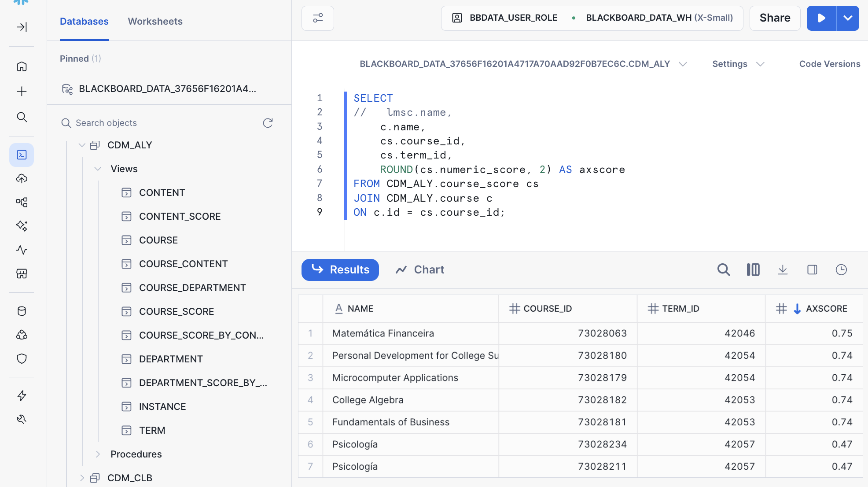868x487 pixels.
Task: Download the query results
Action: click(782, 269)
